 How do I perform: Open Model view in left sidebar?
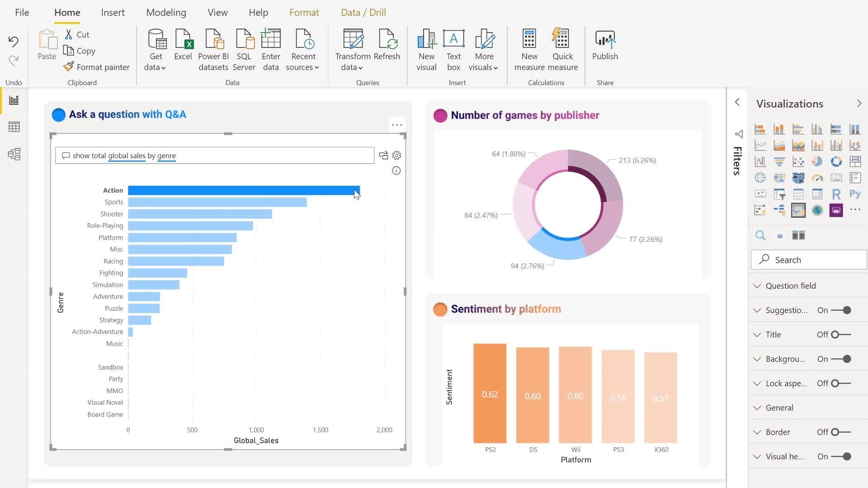[14, 154]
